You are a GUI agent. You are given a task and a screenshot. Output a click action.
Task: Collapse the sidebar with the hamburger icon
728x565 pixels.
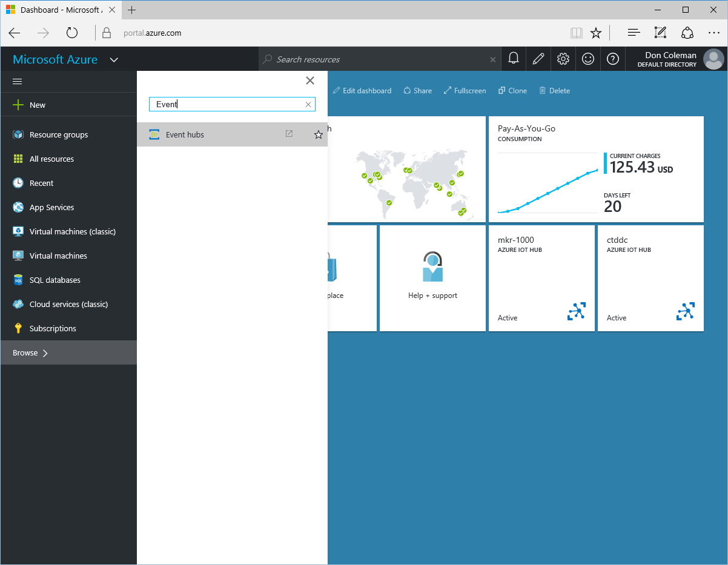17,81
